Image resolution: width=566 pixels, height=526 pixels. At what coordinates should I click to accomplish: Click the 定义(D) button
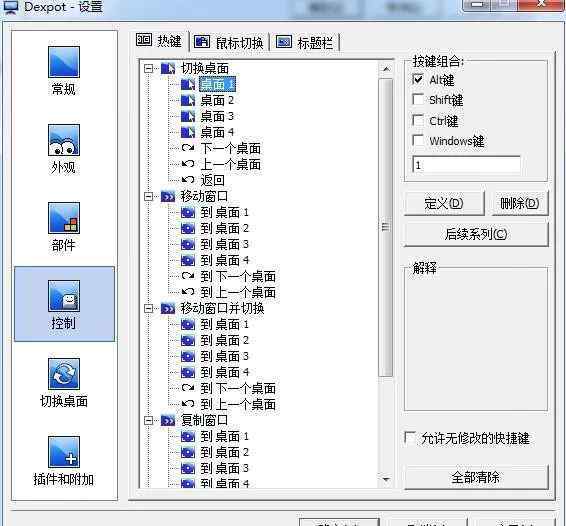pyautogui.click(x=444, y=204)
